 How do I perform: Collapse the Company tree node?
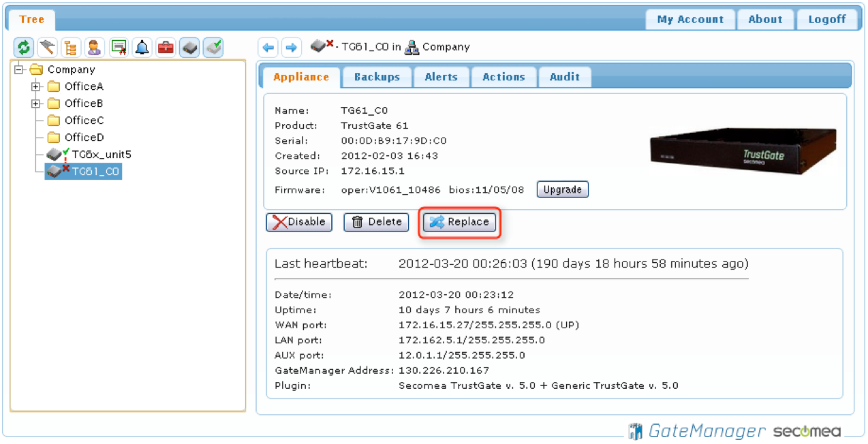tap(19, 69)
